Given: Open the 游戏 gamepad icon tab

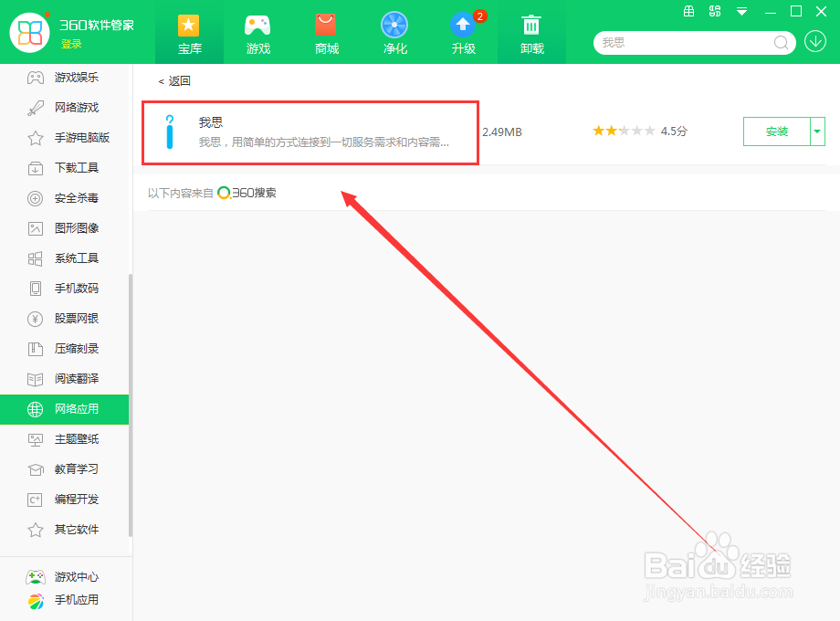Looking at the screenshot, I should pyautogui.click(x=257, y=33).
